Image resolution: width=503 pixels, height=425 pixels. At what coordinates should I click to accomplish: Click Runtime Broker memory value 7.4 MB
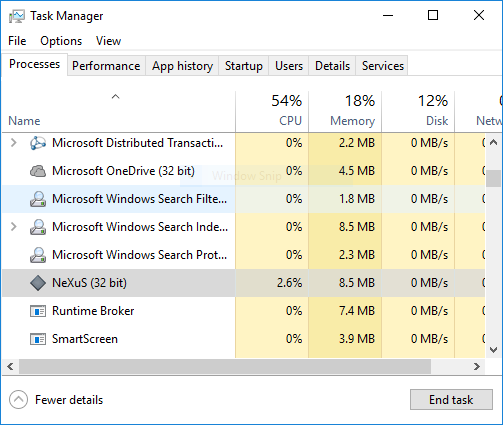[x=357, y=311]
